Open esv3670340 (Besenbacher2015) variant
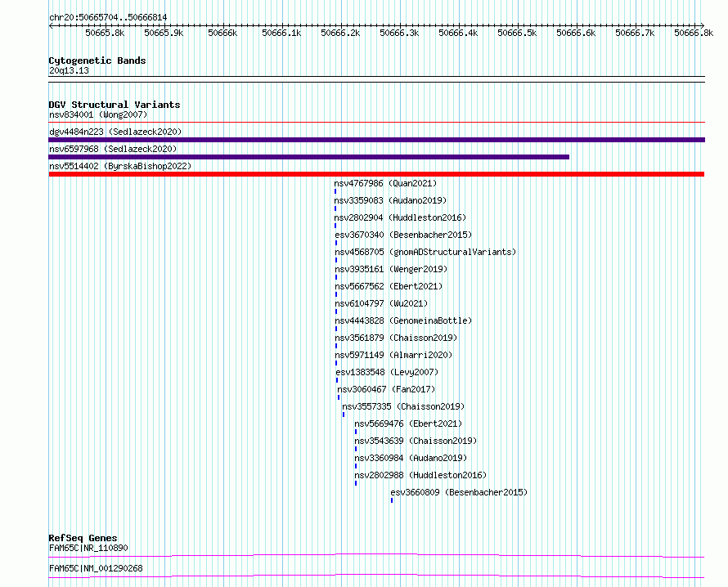Screen dimensions: 728x587 pyautogui.click(x=403, y=235)
